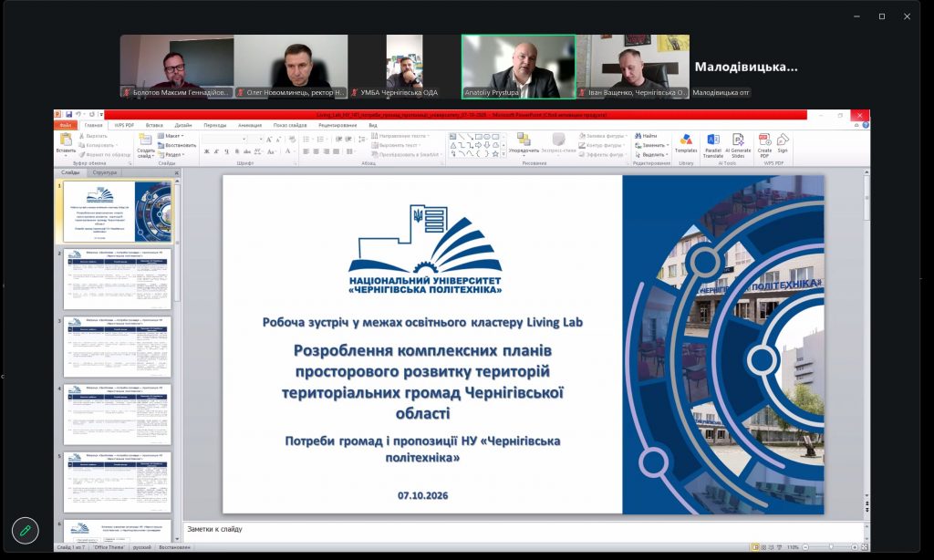Open Shape Fill (Заливка фигуры) dropdown
934x560 pixels.
coord(602,136)
